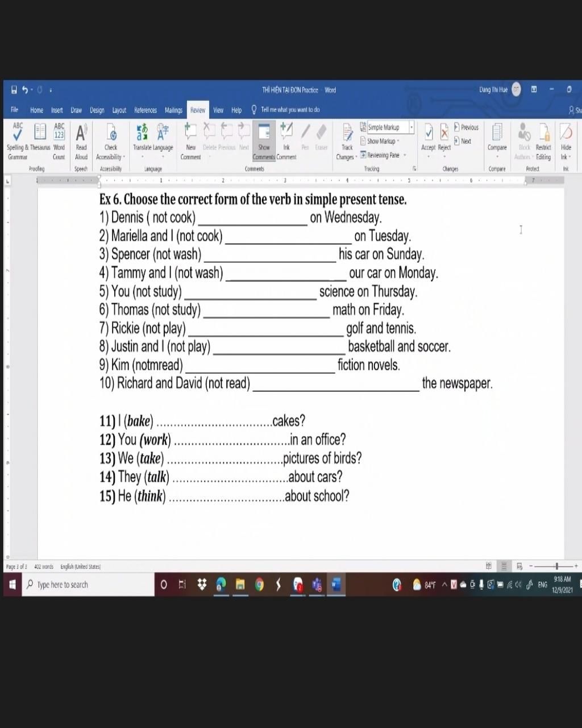582x728 pixels.
Task: Open Restrict Editing
Action: [x=543, y=140]
